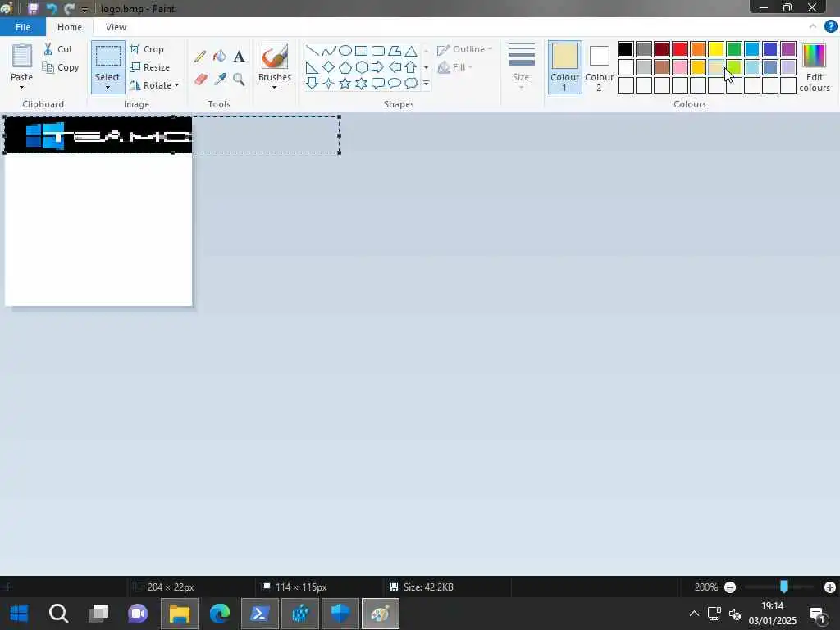Viewport: 840px width, 630px height.
Task: Select the Pencil tool
Action: tap(200, 57)
